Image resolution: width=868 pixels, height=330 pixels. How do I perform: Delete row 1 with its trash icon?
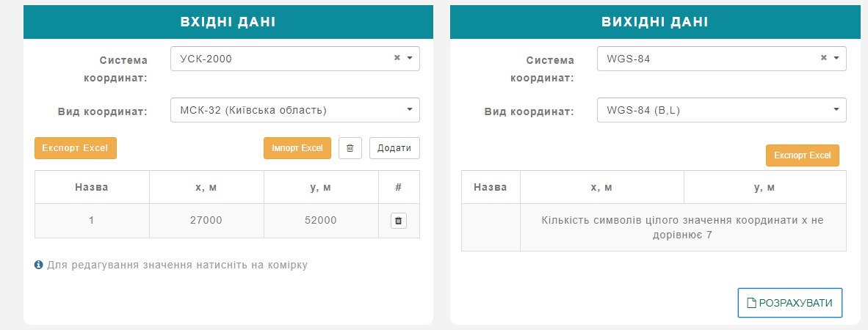click(399, 221)
